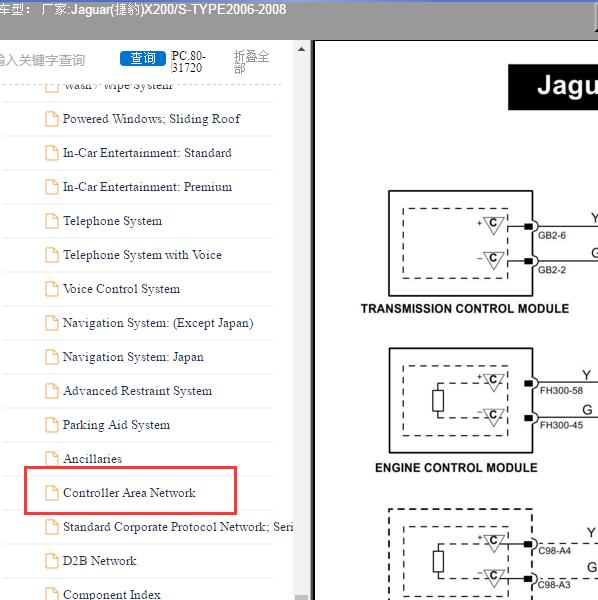Open Component Index entry
Viewport: 598px width, 600px height.
pos(112,594)
